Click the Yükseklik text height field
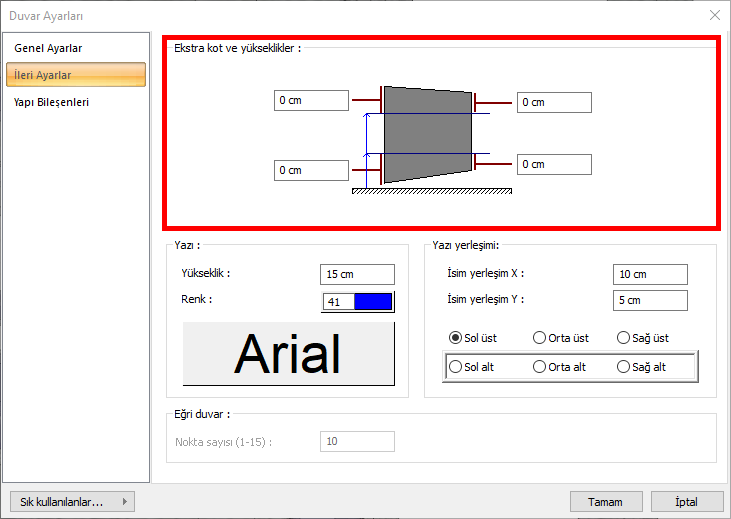The image size is (731, 519). (358, 274)
